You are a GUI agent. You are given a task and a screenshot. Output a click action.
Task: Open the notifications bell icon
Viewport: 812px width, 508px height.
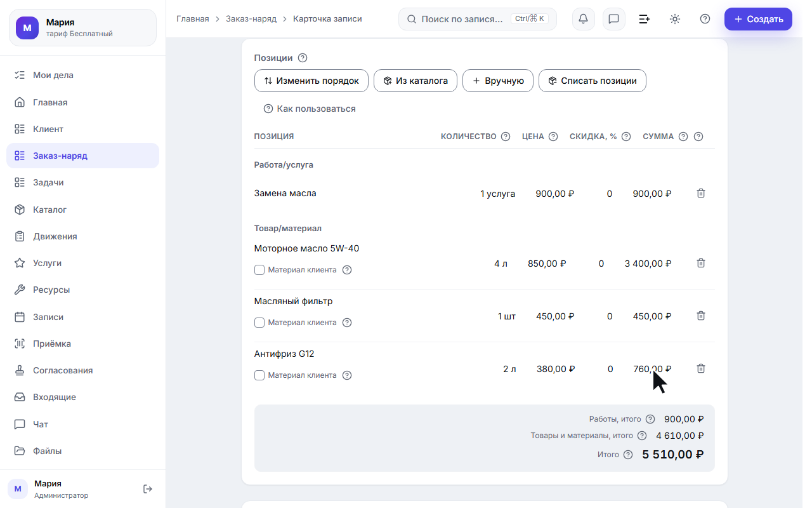point(584,19)
